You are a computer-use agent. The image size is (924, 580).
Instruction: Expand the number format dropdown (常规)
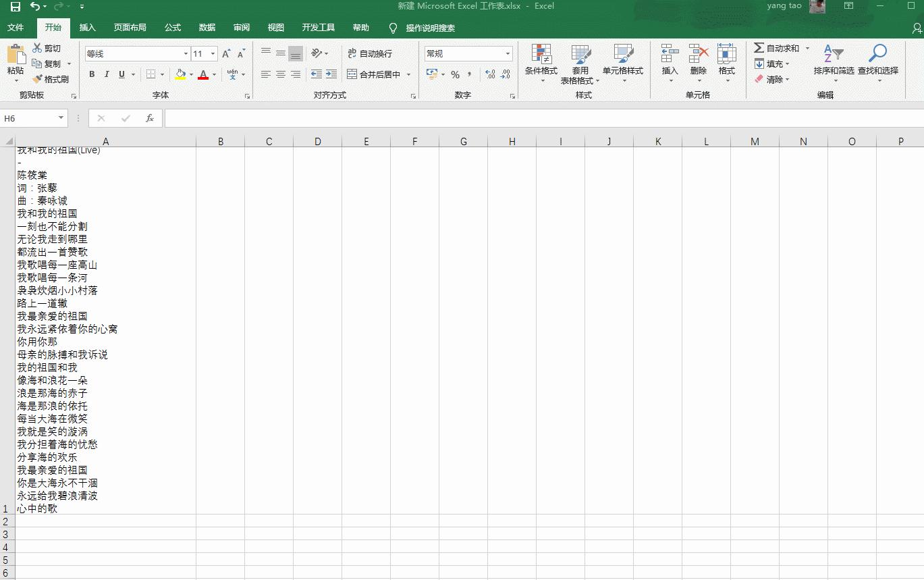[508, 54]
